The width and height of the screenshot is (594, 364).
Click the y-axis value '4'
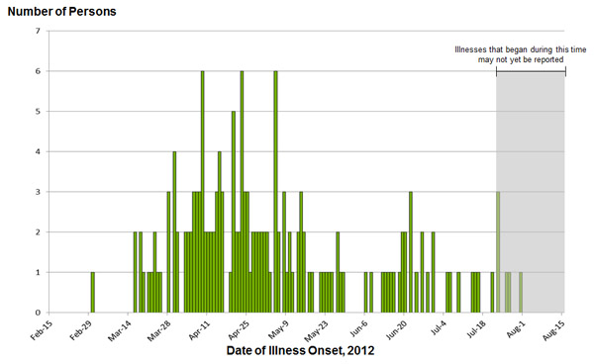point(38,151)
